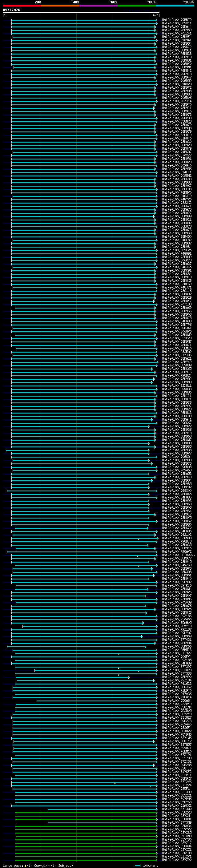Select the UniRef100_Q85FL4 label

(177, 789)
